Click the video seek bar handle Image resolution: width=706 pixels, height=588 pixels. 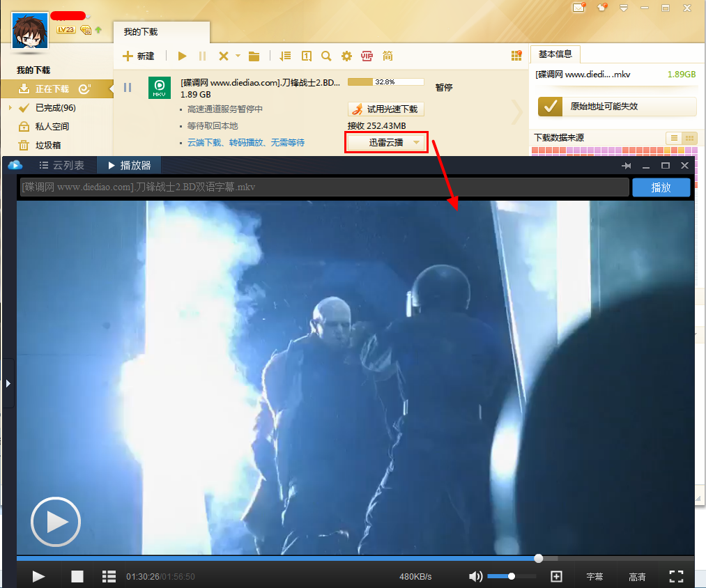pos(538,558)
